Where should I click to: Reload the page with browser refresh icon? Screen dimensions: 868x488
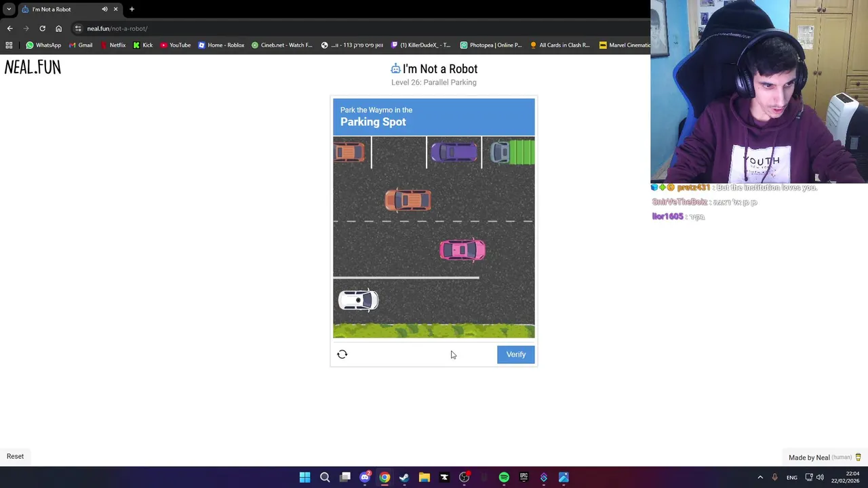(x=42, y=28)
